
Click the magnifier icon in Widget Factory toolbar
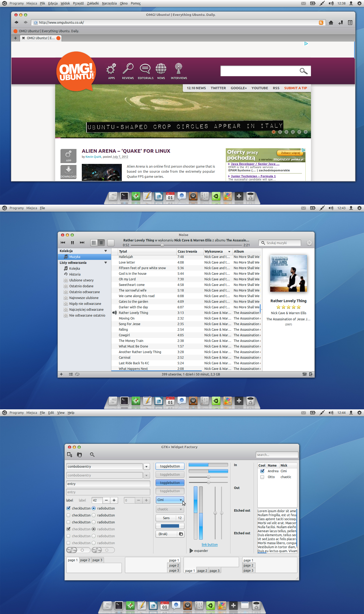[92, 455]
